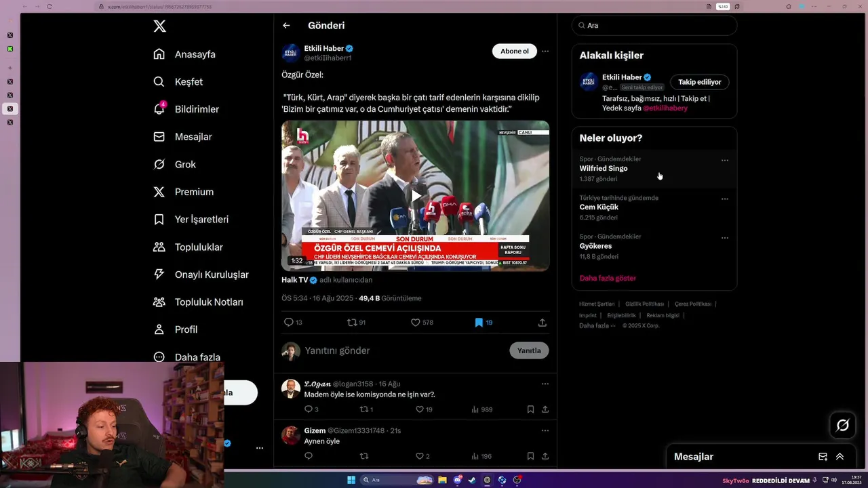Expand the footer Daha fazla menu
Viewport: 868px width, 488px height.
point(597,326)
